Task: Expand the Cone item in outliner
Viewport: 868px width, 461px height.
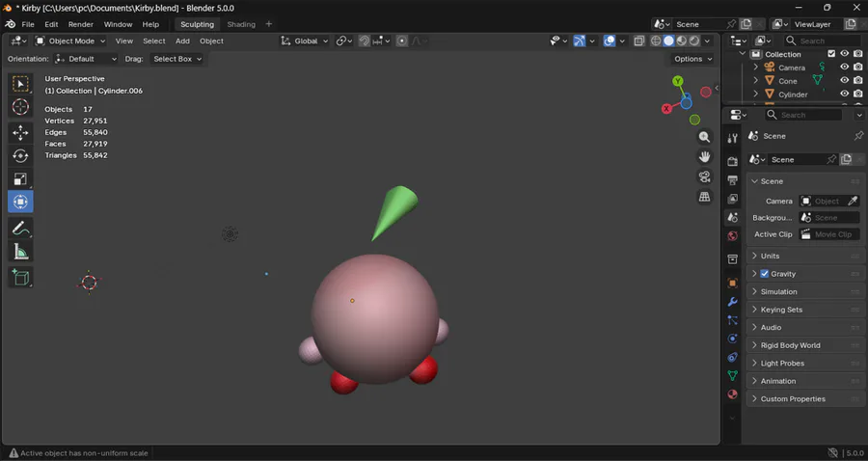Action: pyautogui.click(x=755, y=80)
